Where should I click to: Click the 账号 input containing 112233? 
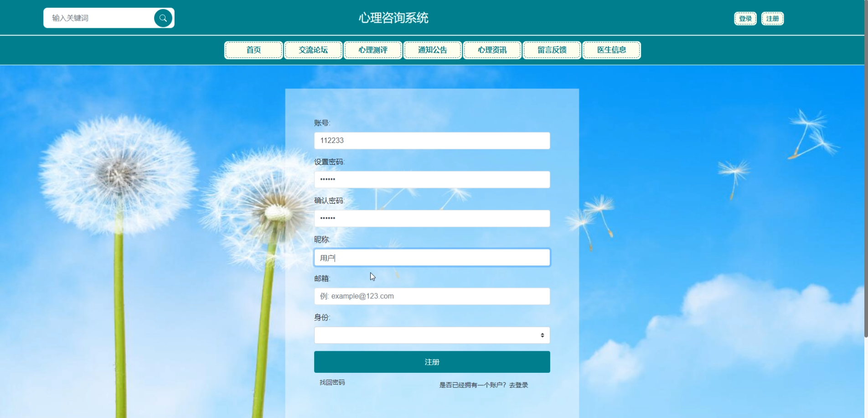pyautogui.click(x=432, y=141)
